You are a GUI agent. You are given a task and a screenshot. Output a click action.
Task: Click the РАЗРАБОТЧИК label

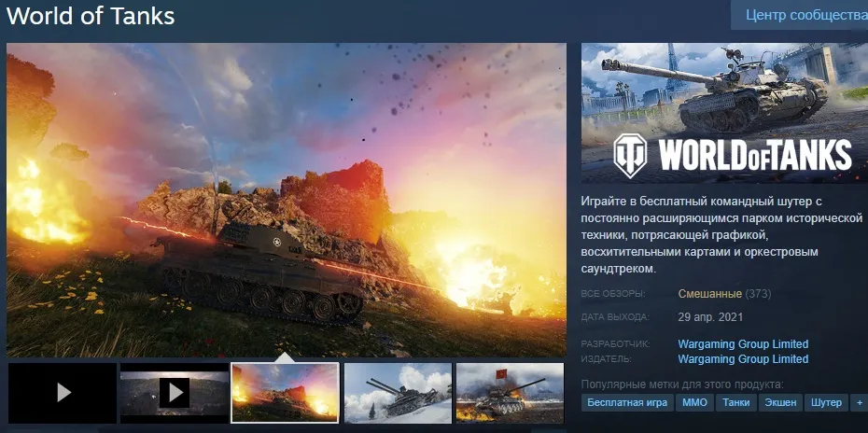616,344
